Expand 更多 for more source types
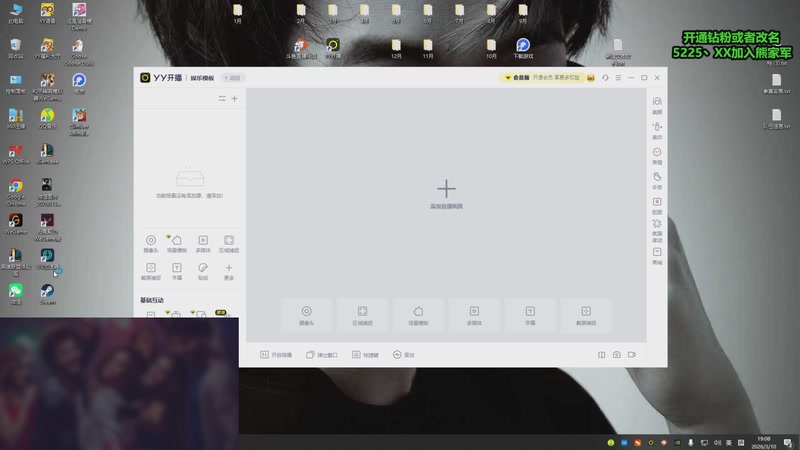Image resolution: width=800 pixels, height=450 pixels. click(229, 269)
